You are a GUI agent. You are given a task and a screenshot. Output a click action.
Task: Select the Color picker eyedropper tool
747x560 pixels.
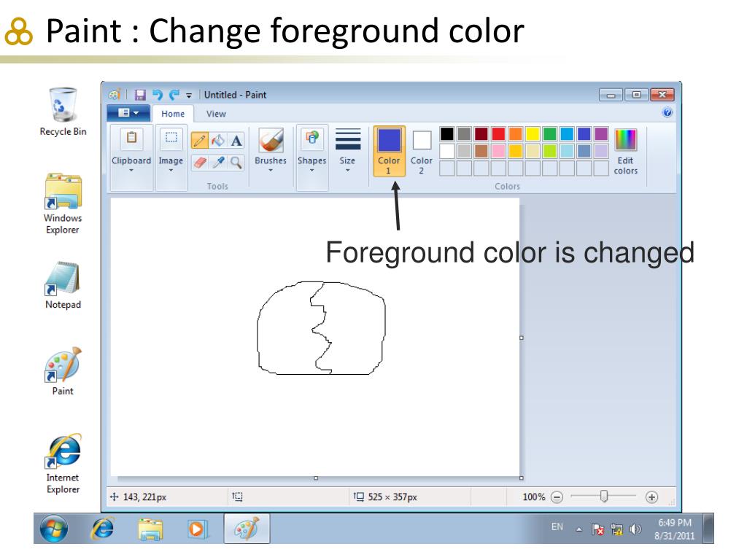point(217,163)
